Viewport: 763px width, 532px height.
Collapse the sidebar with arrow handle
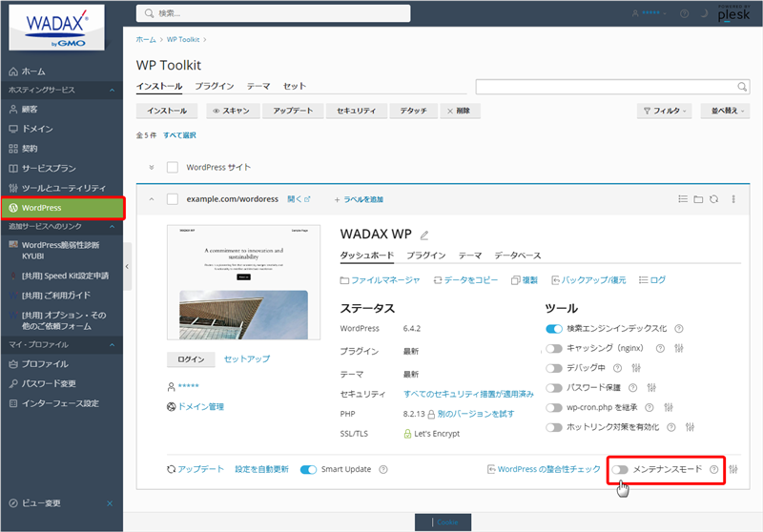[x=127, y=267]
